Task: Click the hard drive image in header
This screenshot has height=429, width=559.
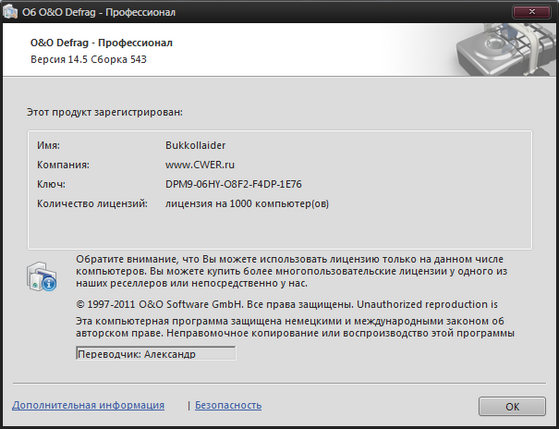Action: coord(506,50)
